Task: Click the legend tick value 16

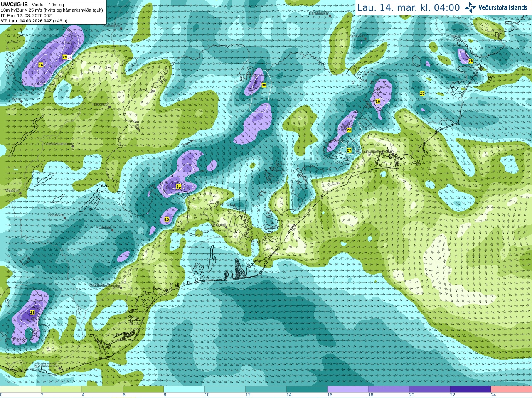Action: click(x=330, y=395)
